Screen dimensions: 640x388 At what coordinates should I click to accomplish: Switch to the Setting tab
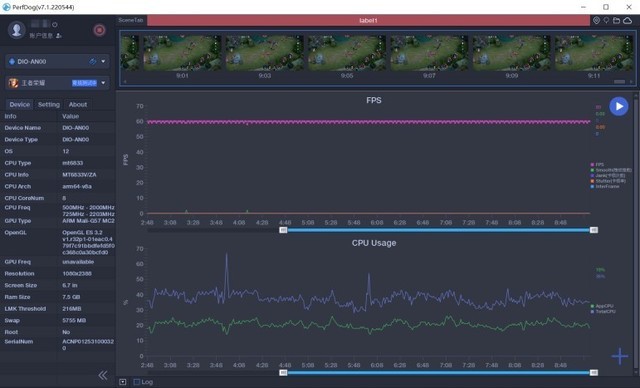coord(49,104)
